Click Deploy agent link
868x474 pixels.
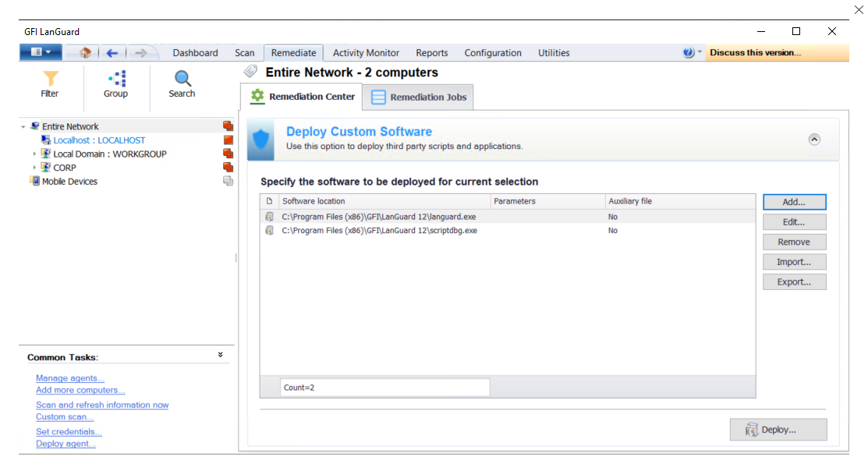click(66, 444)
